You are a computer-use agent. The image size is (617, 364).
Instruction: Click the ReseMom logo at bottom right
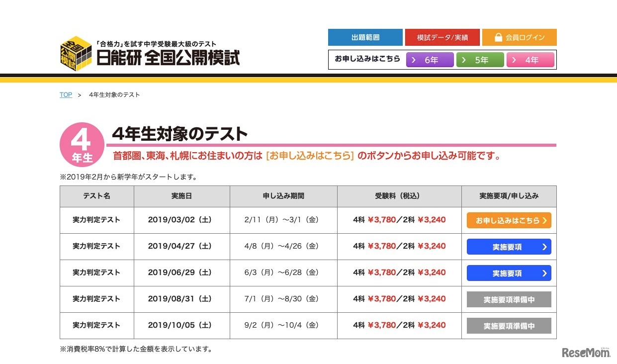click(587, 352)
